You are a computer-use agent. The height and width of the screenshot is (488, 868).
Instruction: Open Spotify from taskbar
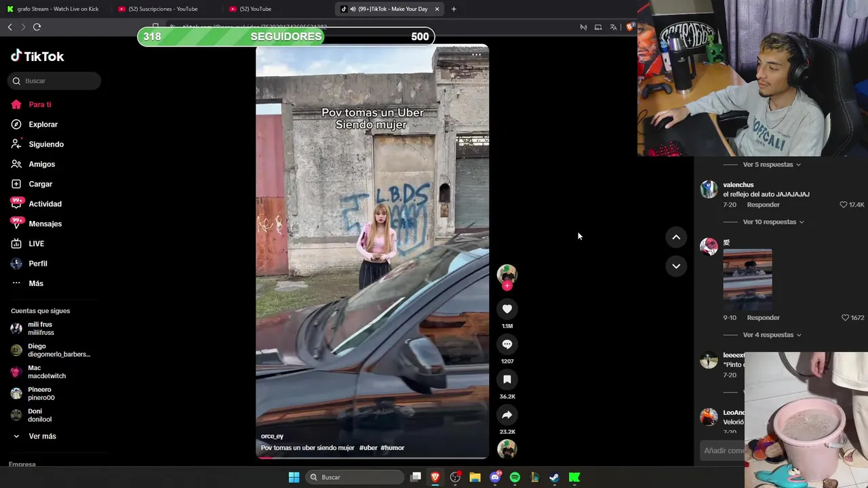pos(515,477)
